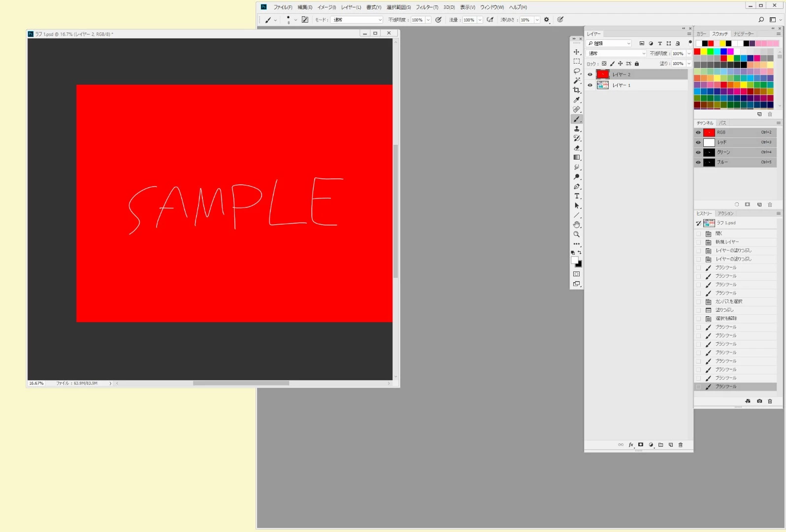The height and width of the screenshot is (532, 786).
Task: Open the layer style fx menu
Action: pyautogui.click(x=631, y=445)
